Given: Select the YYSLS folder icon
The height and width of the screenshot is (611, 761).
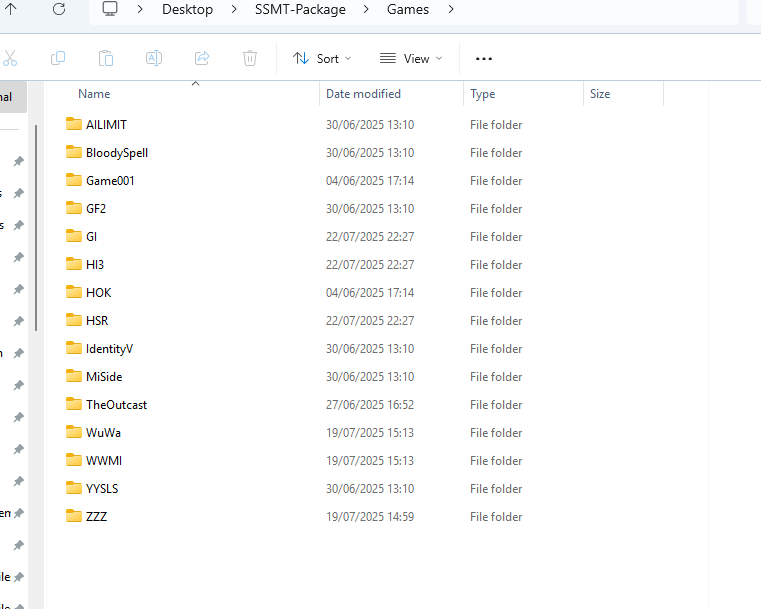Looking at the screenshot, I should pos(74,488).
